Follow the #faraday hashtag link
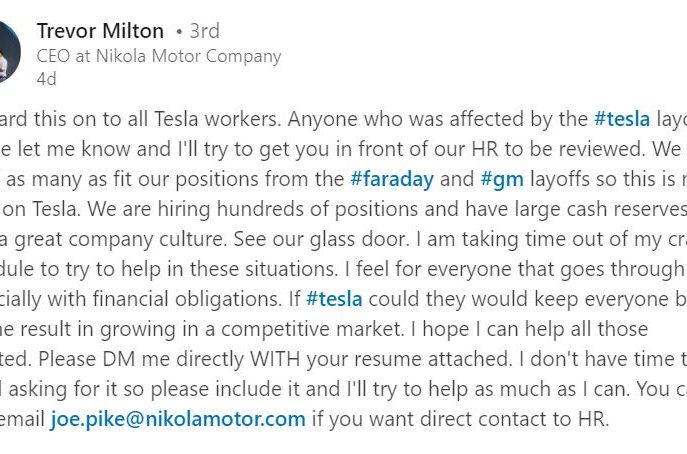The width and height of the screenshot is (687, 454). coord(392,179)
